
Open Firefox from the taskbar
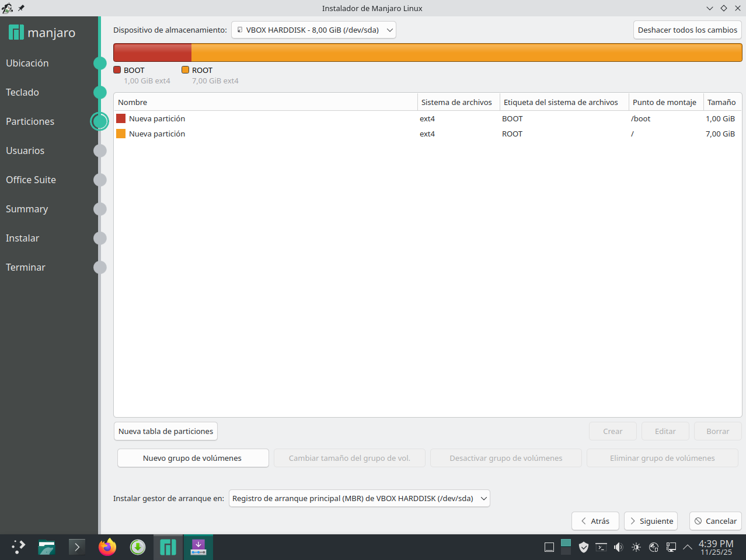coord(107,547)
